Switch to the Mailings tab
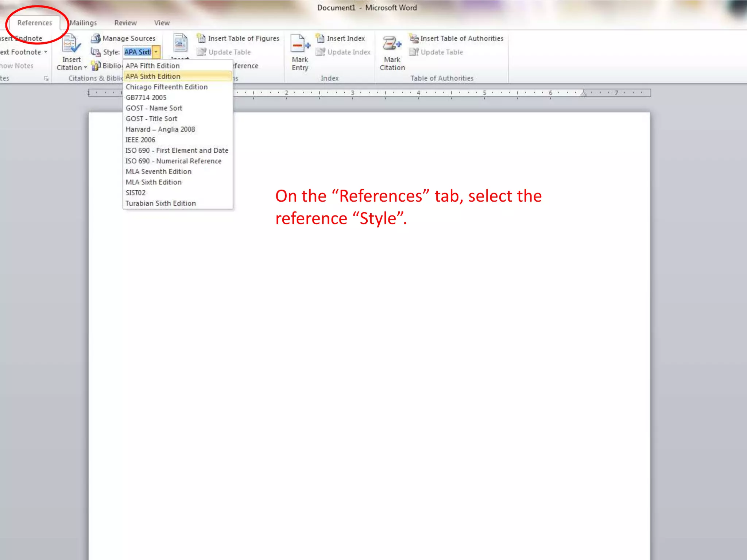 pos(83,23)
